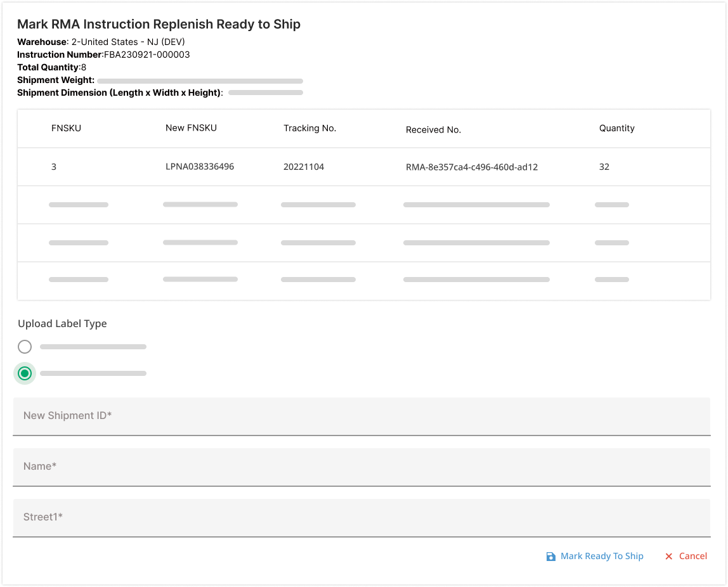Select the Tracking No. column header
This screenshot has height=587, width=728.
click(x=309, y=128)
